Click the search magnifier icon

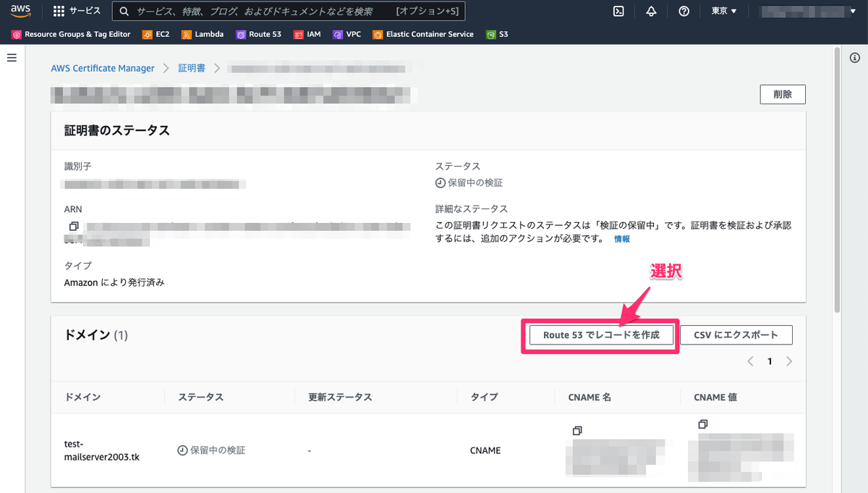[124, 12]
